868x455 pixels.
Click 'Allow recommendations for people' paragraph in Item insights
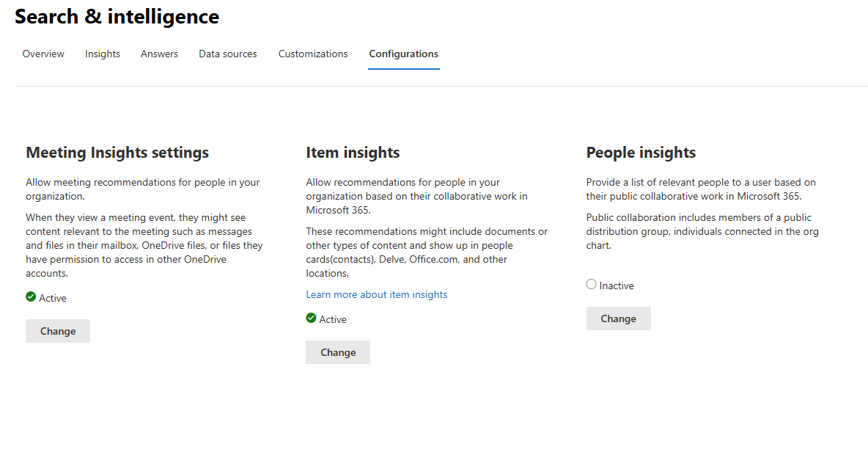417,196
